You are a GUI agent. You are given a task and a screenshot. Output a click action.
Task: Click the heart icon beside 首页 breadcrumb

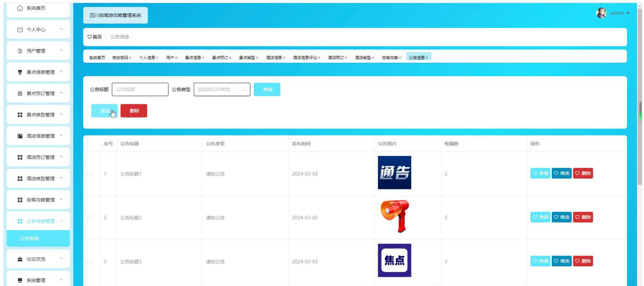click(x=89, y=37)
